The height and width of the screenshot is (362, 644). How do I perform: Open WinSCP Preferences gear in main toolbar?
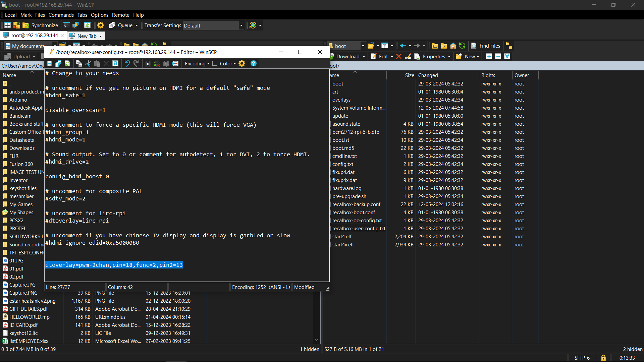(101, 25)
